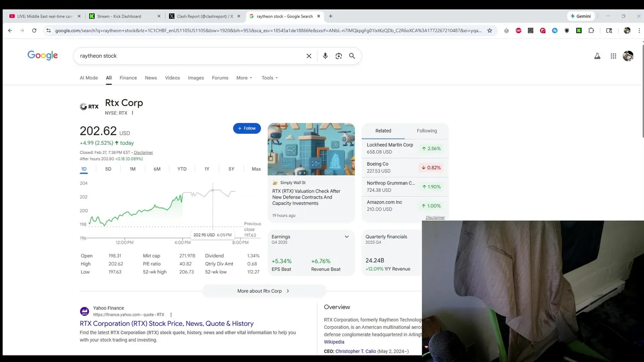Viewport: 644px width, 362px height.
Task: Reload the current page
Action: [x=34, y=31]
